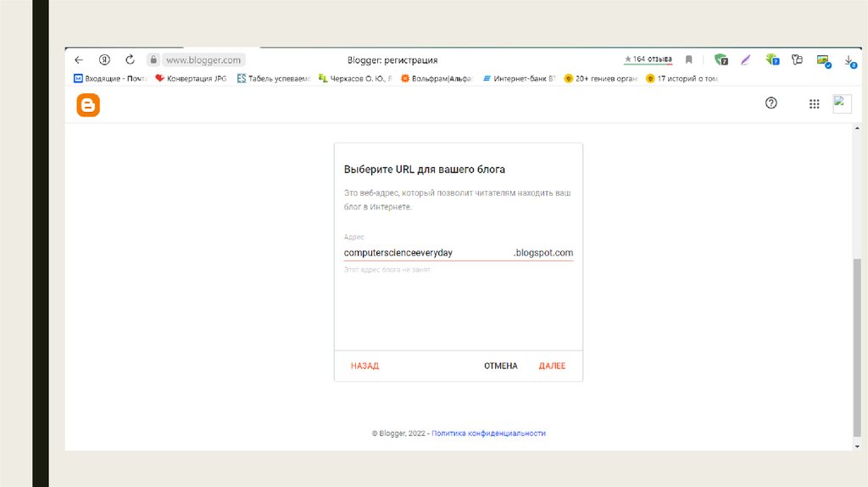Open the browser downloads arrow icon

849,60
